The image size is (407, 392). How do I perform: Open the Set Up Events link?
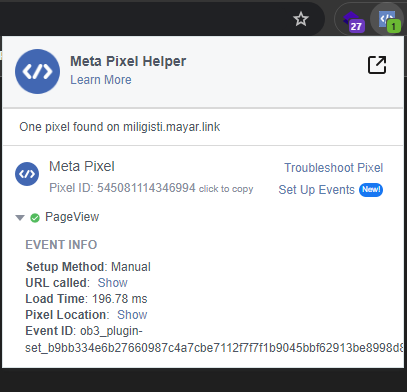pos(316,190)
